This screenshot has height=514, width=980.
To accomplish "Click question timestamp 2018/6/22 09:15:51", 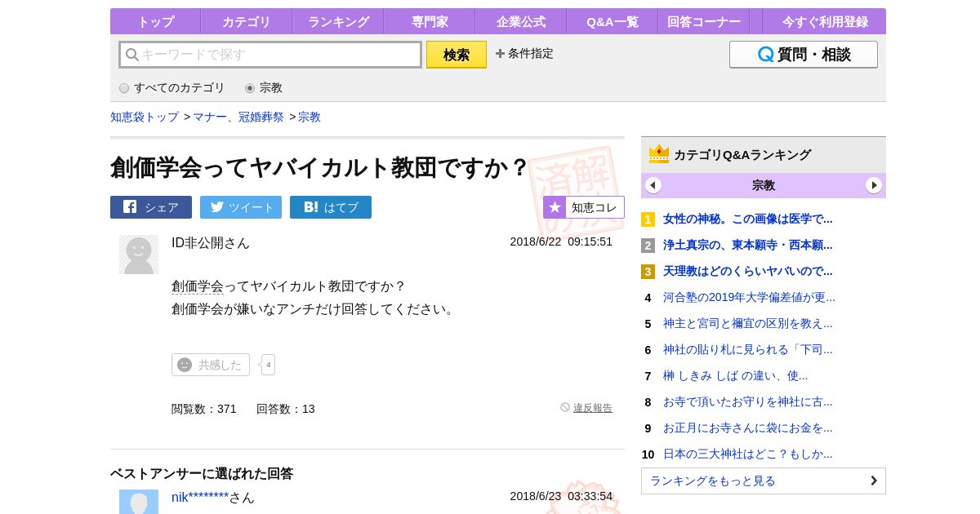I will tap(561, 241).
